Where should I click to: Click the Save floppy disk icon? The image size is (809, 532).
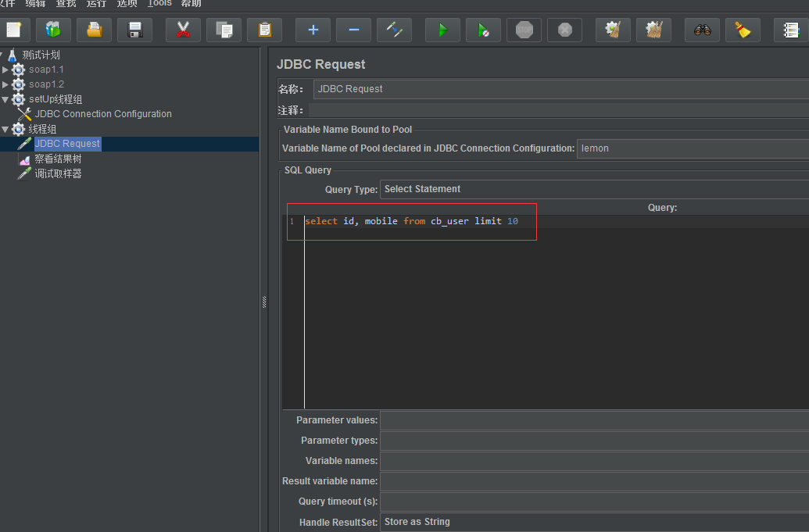135,30
